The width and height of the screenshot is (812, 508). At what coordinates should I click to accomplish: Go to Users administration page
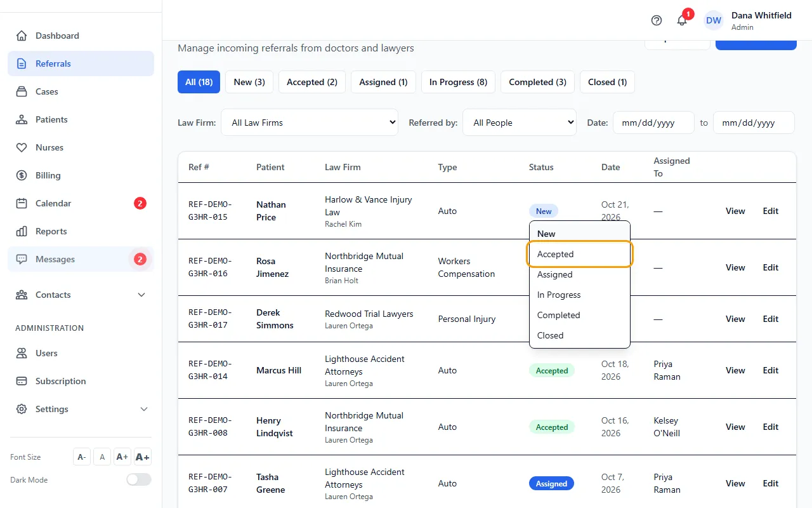click(x=81, y=353)
